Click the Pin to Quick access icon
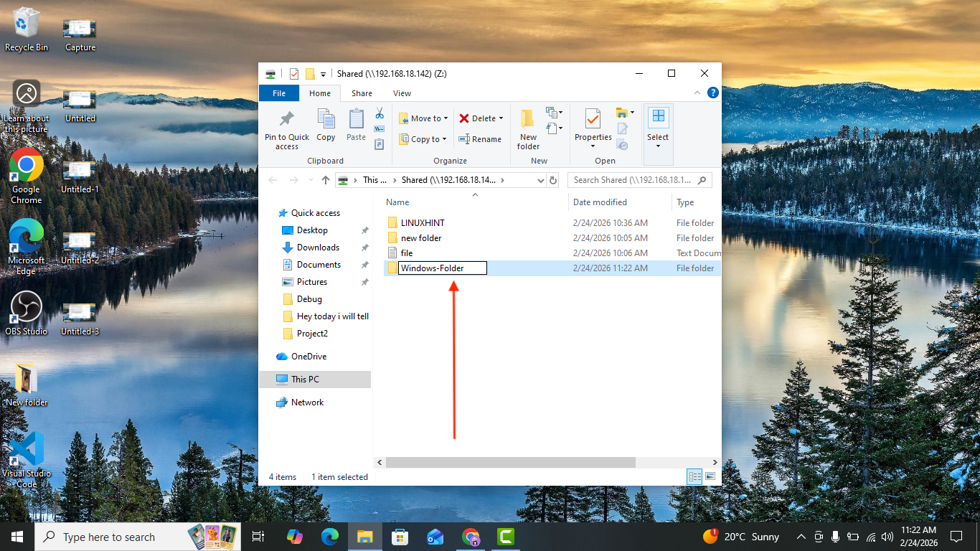The height and width of the screenshot is (551, 980). [286, 120]
